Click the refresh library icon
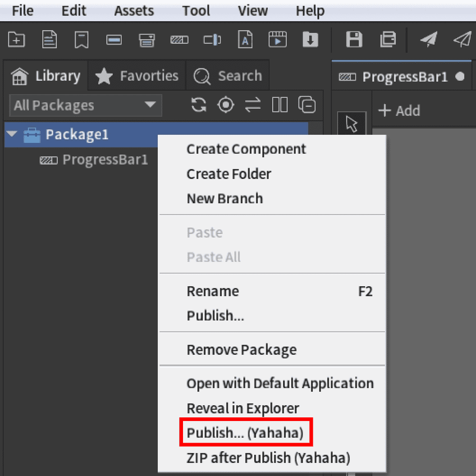Image resolution: width=476 pixels, height=476 pixels. 199,105
